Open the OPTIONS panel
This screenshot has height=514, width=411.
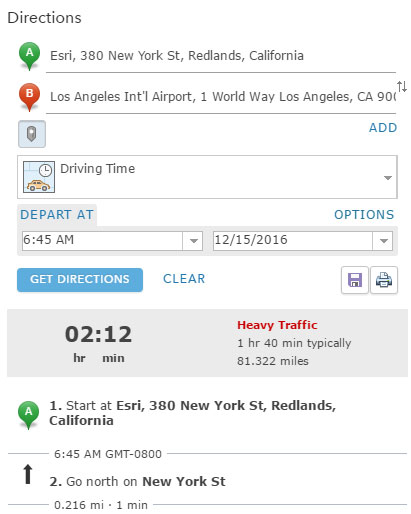pos(364,215)
